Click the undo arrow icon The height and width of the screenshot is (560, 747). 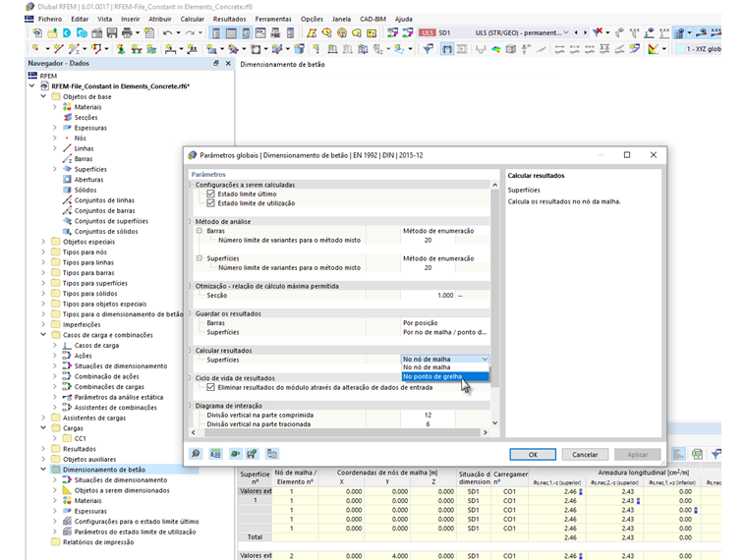click(167, 32)
